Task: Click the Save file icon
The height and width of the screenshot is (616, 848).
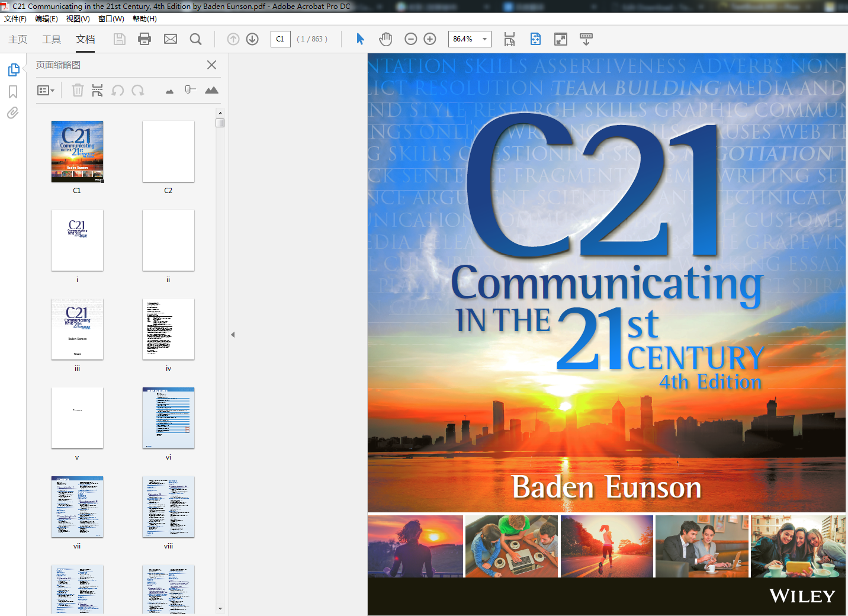Action: [120, 39]
